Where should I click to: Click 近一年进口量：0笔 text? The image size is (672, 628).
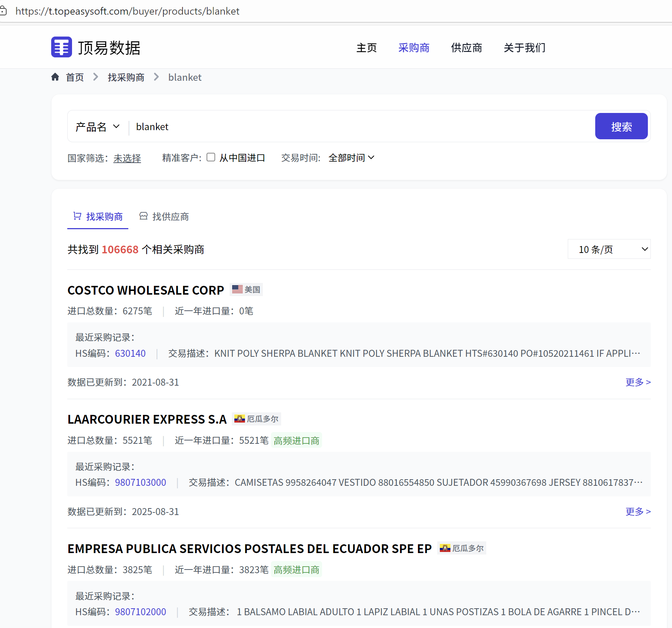(214, 311)
